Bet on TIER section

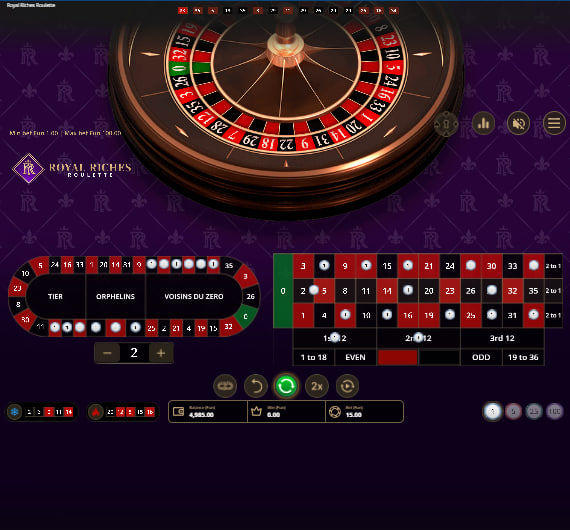(56, 296)
